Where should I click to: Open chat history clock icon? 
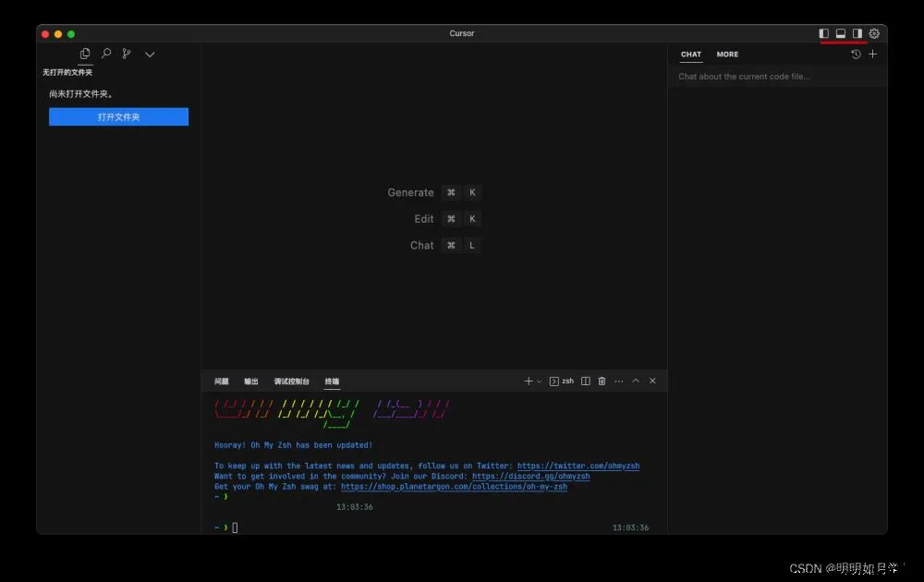856,55
